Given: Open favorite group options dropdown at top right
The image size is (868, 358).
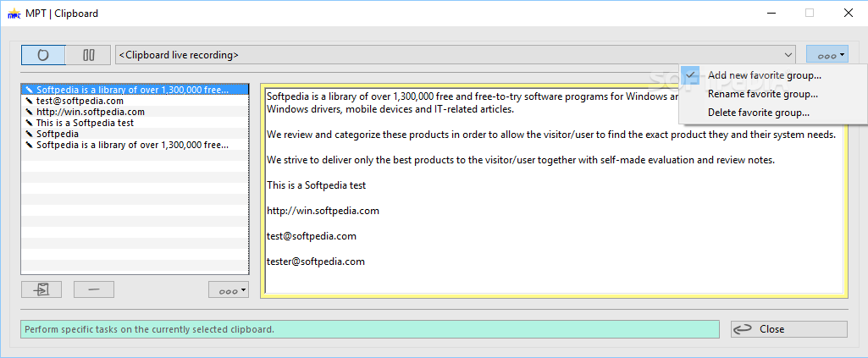Looking at the screenshot, I should [827, 55].
